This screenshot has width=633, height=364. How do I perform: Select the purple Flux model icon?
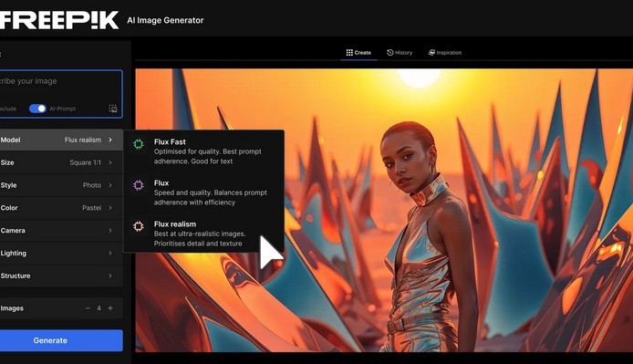139,185
